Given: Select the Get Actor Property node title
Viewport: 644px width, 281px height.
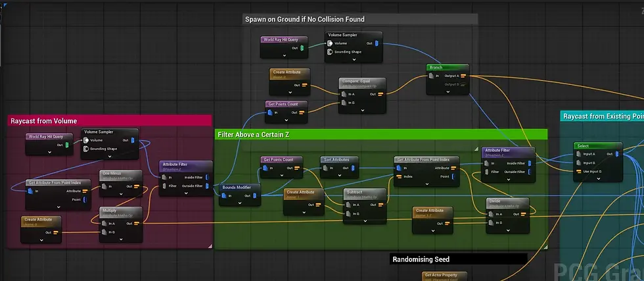Looking at the screenshot, I should point(440,275).
